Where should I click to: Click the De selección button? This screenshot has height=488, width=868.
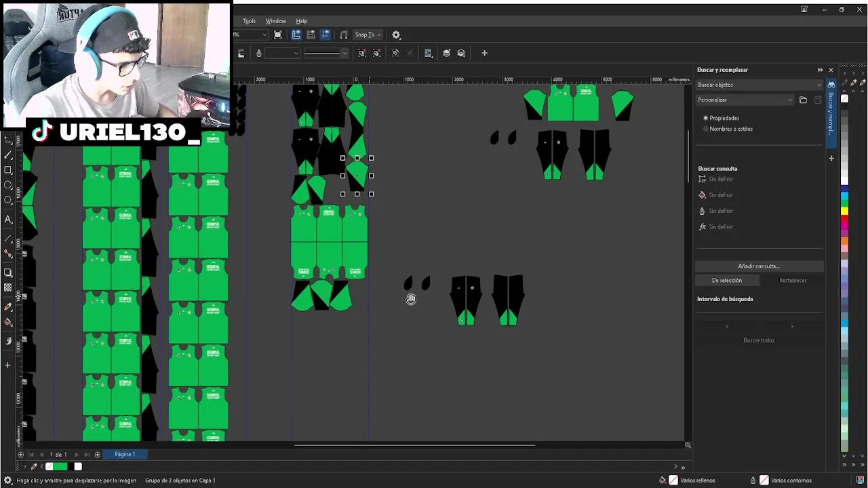pos(726,281)
